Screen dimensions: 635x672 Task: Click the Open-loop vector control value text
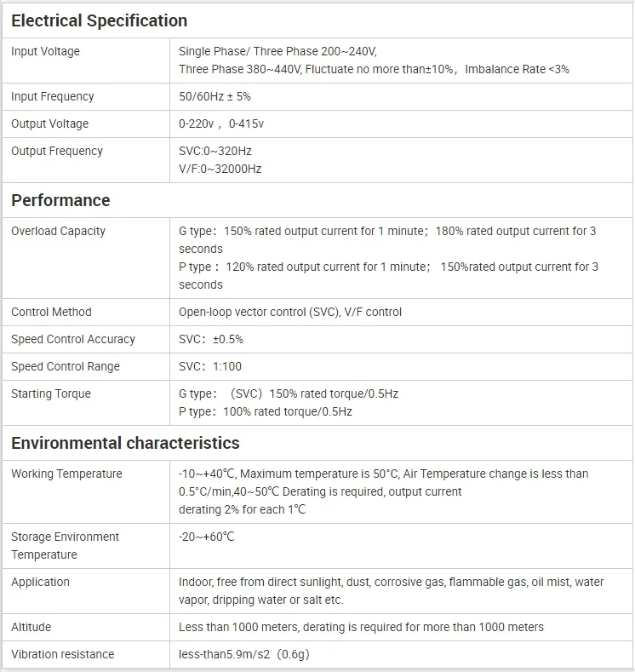click(x=290, y=312)
